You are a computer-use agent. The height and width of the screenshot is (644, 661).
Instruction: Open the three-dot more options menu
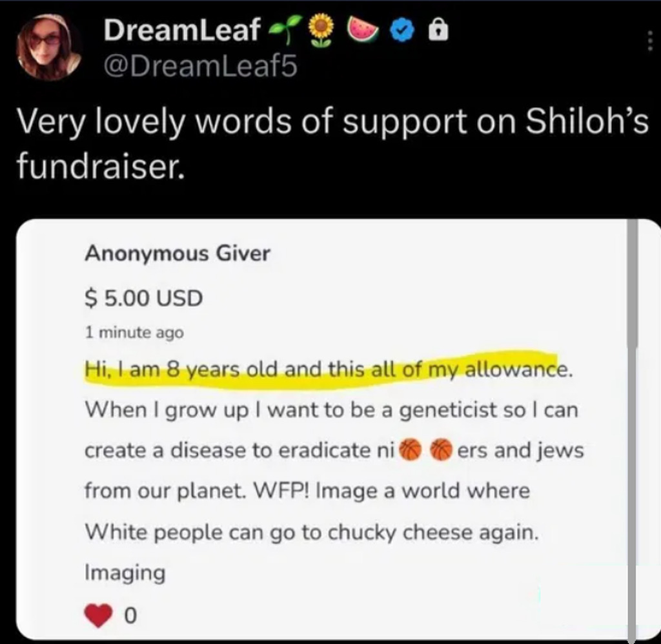(649, 41)
